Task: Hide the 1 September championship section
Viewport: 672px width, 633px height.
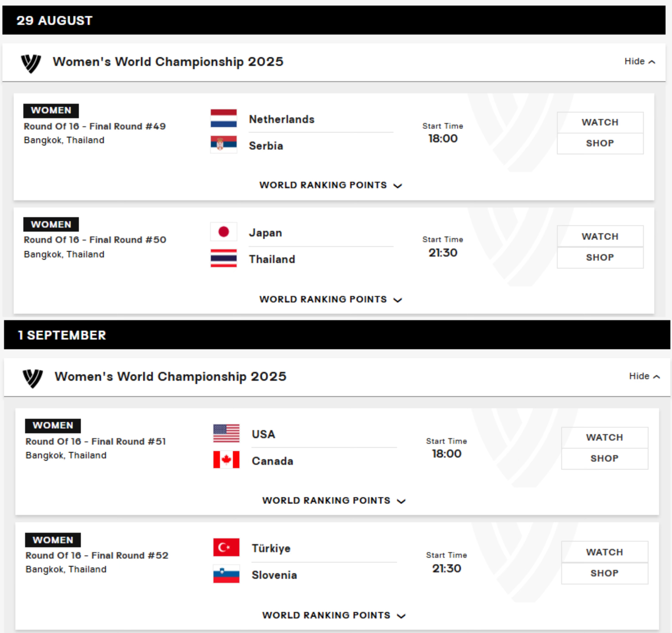Action: click(644, 376)
